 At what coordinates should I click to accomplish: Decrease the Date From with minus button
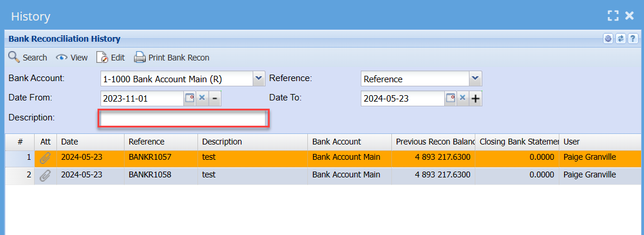click(215, 98)
